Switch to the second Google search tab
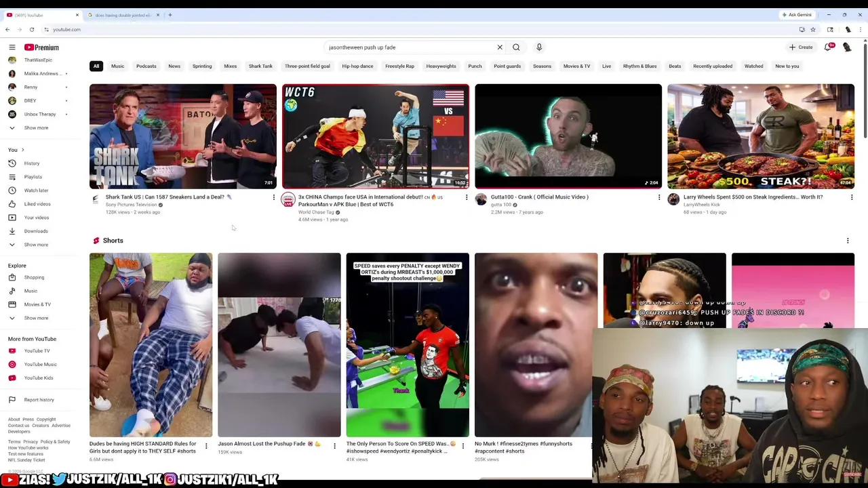868x488 pixels. [x=123, y=15]
